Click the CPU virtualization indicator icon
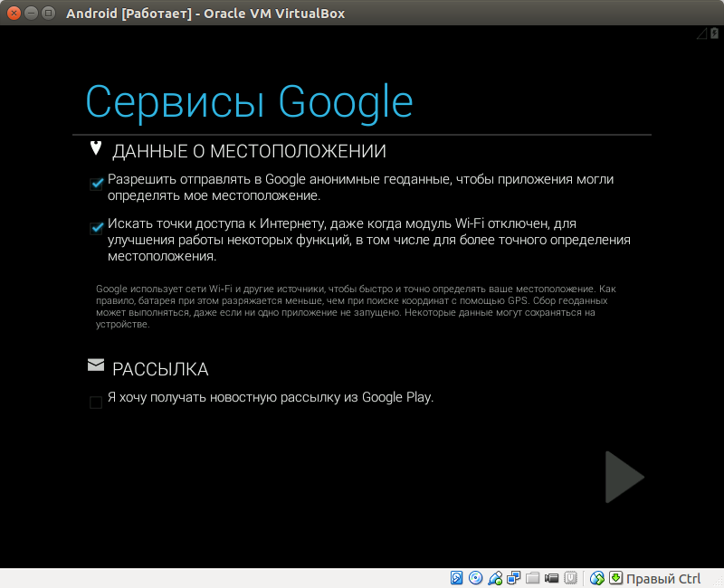The image size is (724, 588). click(571, 578)
